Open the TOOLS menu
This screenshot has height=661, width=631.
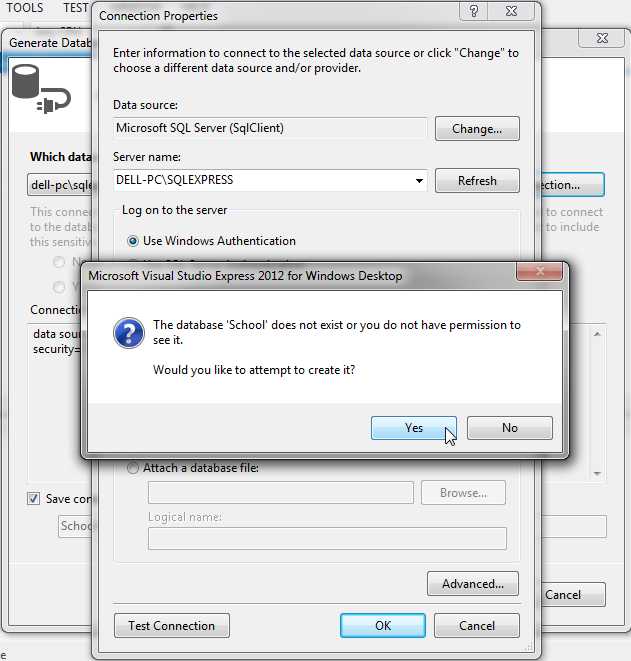(24, 8)
